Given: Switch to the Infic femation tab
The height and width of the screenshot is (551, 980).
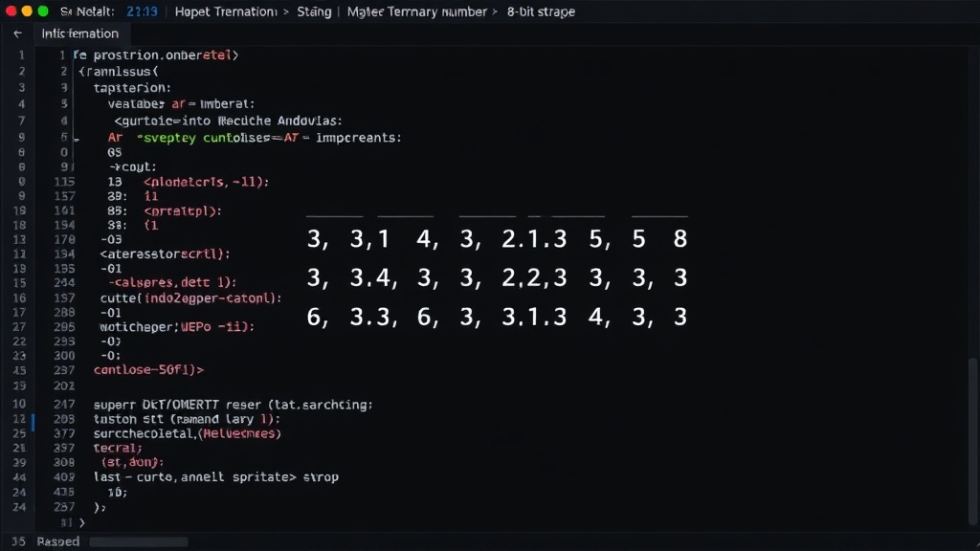Looking at the screenshot, I should coord(80,33).
